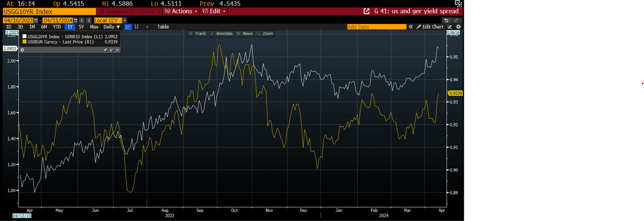This screenshot has height=221, width=644.
Task: Click the yellow USDEUR Curncy legend swatch
Action: click(24, 42)
